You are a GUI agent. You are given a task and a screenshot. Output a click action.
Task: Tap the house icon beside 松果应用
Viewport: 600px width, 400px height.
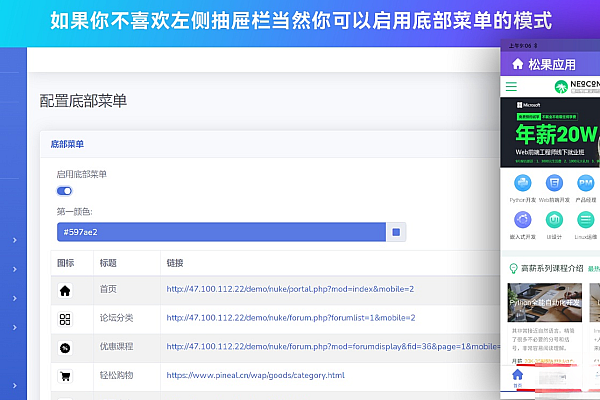517,64
